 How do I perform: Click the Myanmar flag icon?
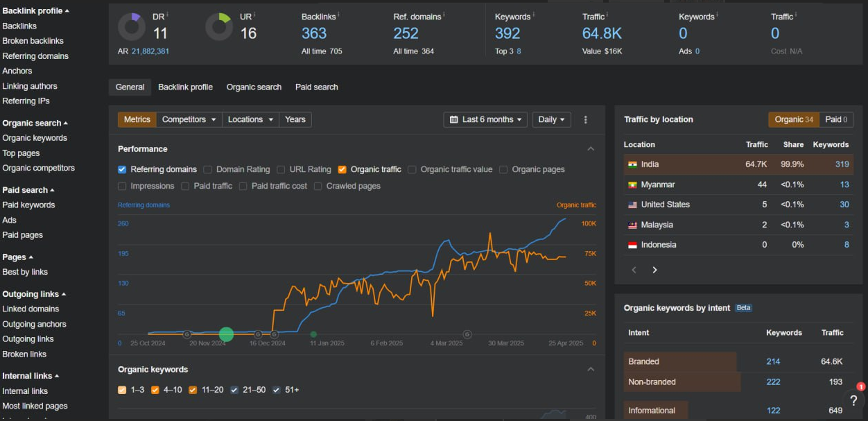click(632, 184)
